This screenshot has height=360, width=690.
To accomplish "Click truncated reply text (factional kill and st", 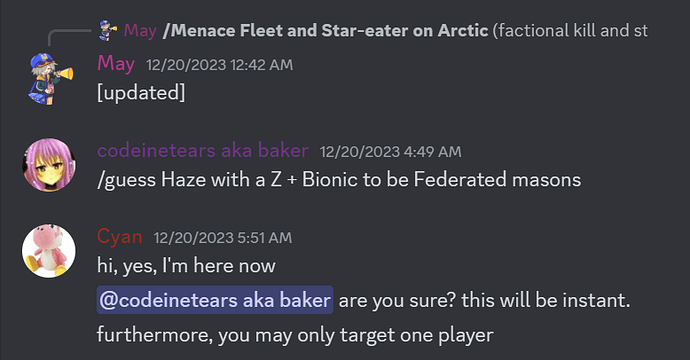I will pos(570,30).
